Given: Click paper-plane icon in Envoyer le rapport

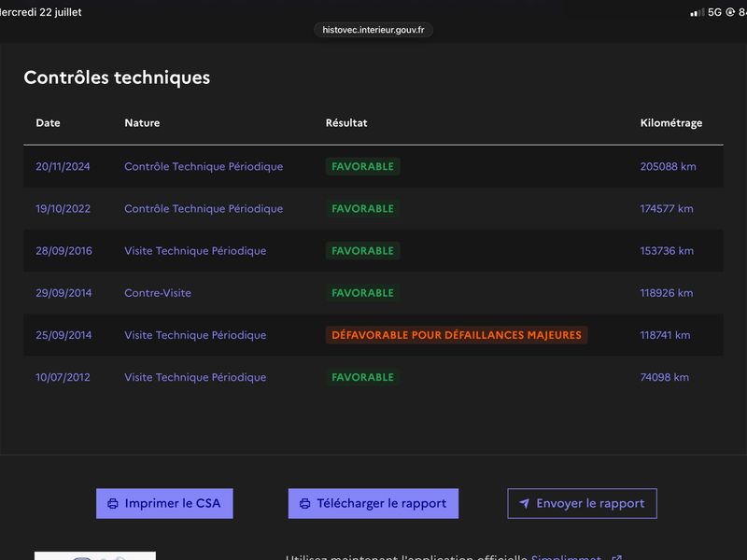Looking at the screenshot, I should tap(524, 503).
